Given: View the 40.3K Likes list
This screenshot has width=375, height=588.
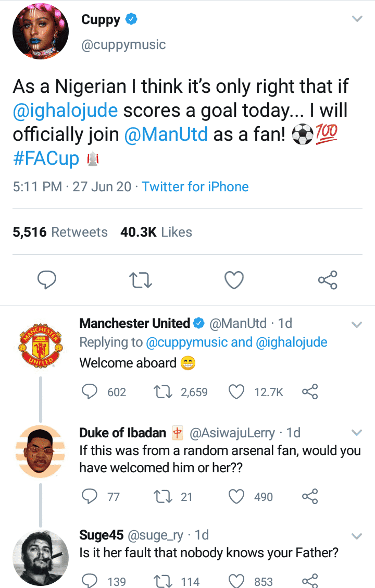Looking at the screenshot, I should click(156, 232).
